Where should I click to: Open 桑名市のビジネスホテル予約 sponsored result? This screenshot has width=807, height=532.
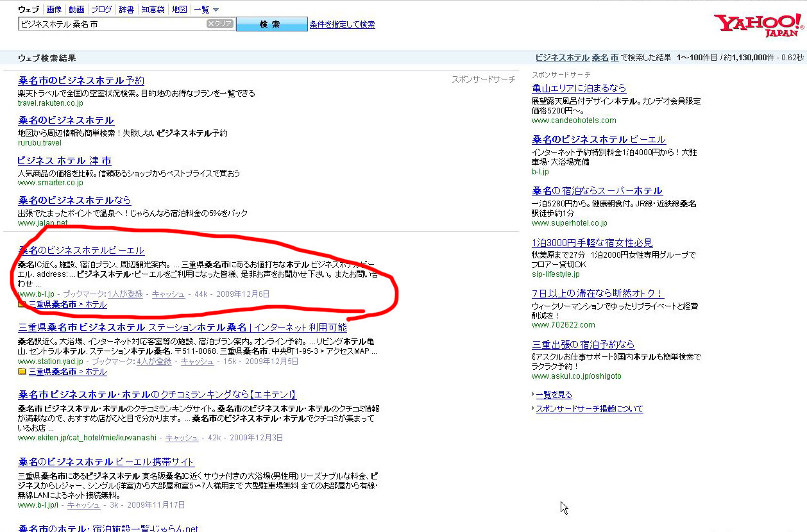coord(81,81)
